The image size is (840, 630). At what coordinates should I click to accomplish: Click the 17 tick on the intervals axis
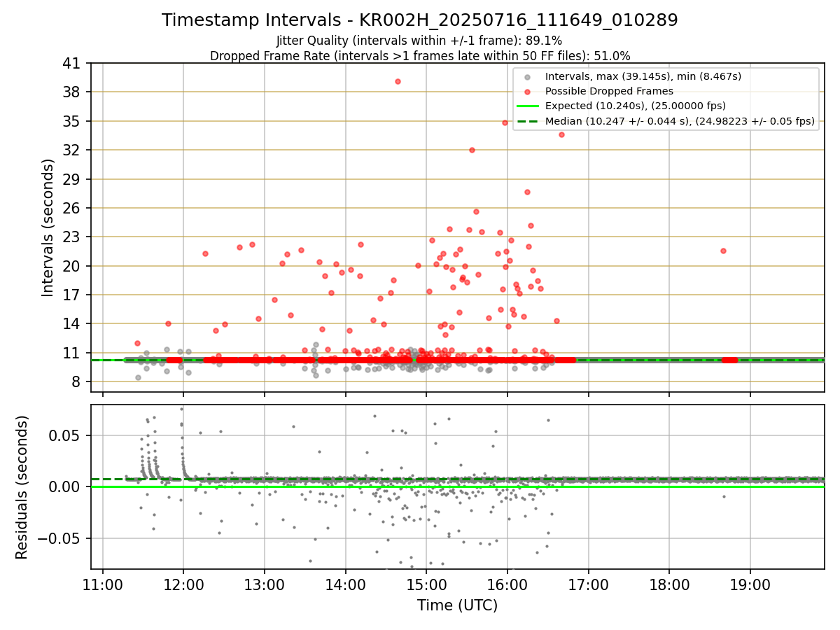click(71, 295)
